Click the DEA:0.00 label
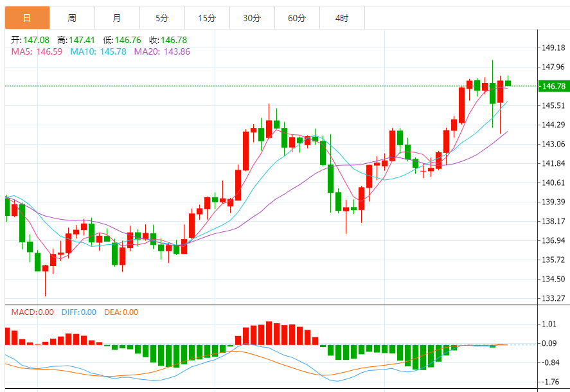 [x=121, y=312]
